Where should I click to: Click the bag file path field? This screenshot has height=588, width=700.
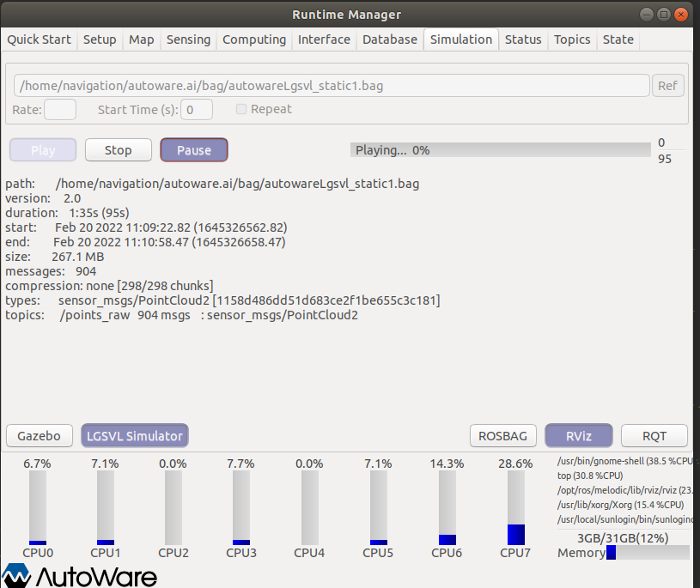[332, 86]
